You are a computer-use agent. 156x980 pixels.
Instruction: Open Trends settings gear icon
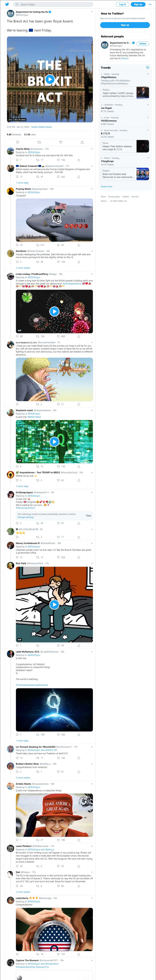(x=148, y=67)
